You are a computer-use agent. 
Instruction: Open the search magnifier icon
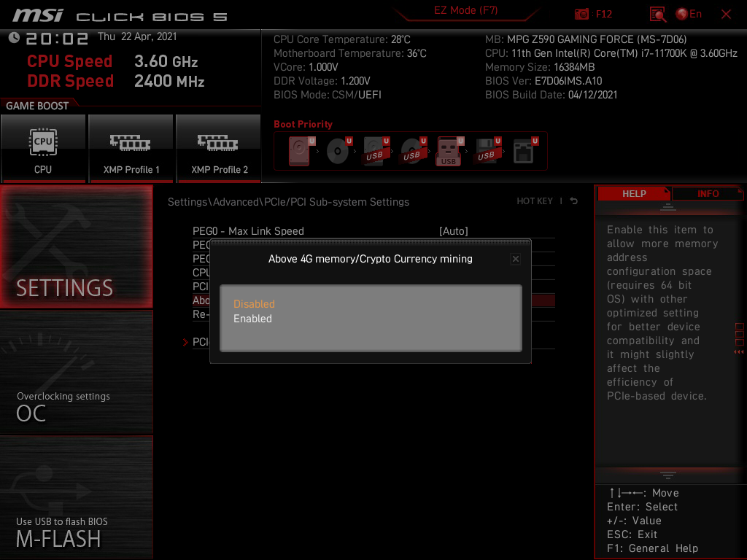657,15
